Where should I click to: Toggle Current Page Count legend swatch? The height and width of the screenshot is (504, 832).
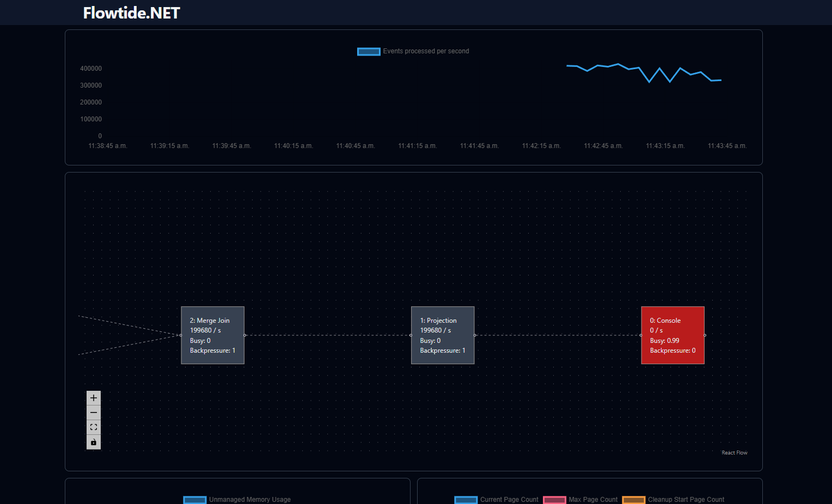coord(466,500)
